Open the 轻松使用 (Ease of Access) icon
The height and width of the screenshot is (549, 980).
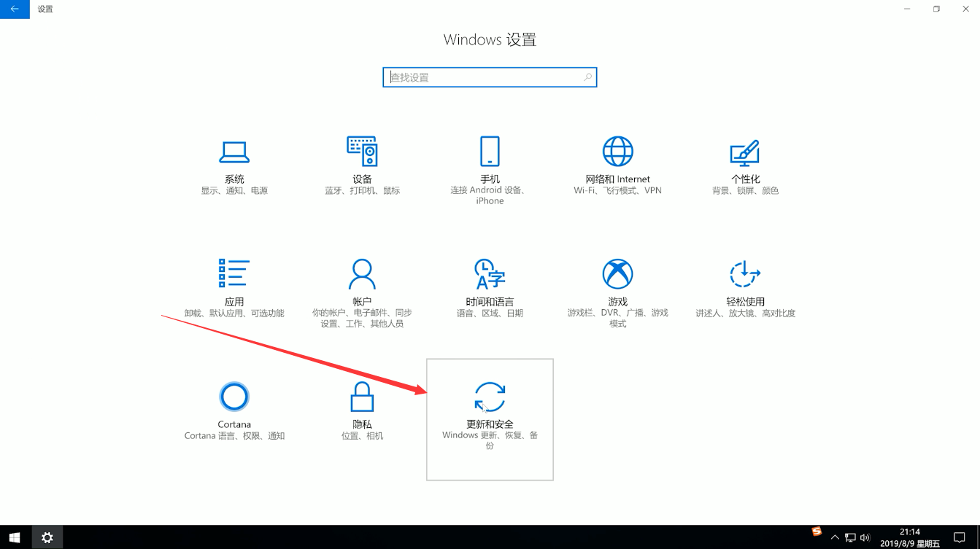745,274
